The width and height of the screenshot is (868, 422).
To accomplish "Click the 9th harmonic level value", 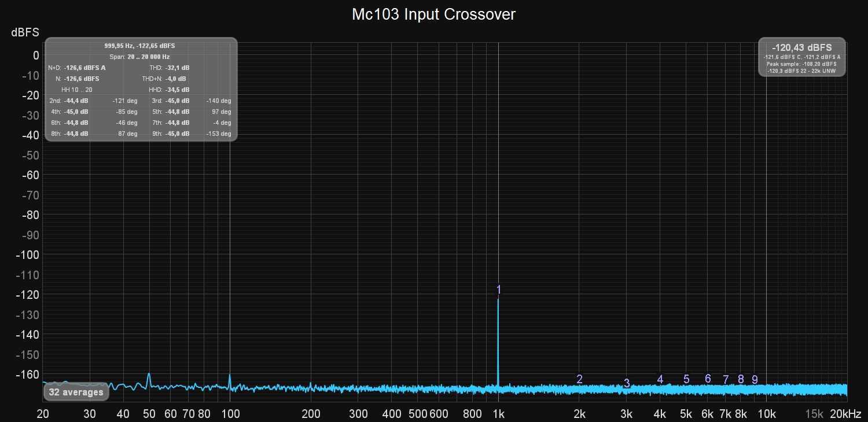I will coord(177,134).
